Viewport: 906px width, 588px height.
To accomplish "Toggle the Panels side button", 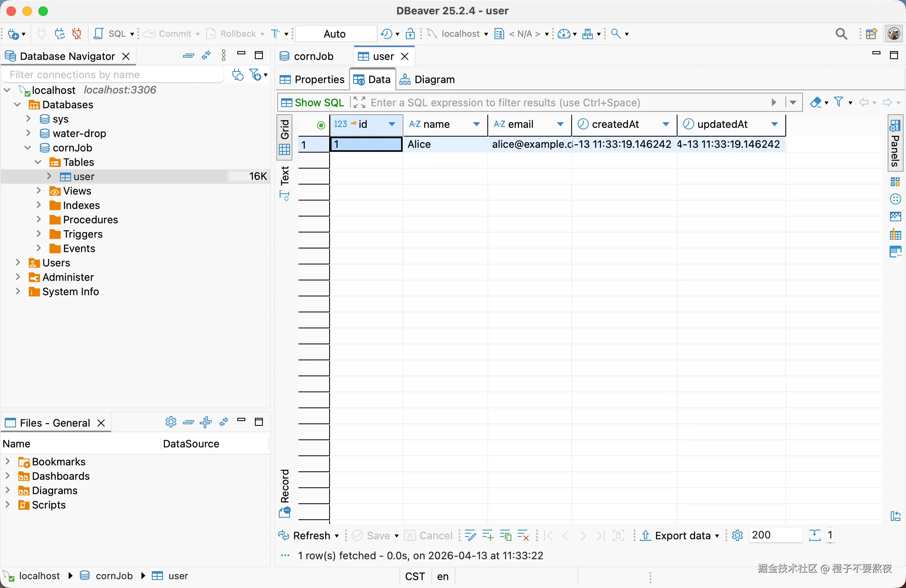I will 895,143.
